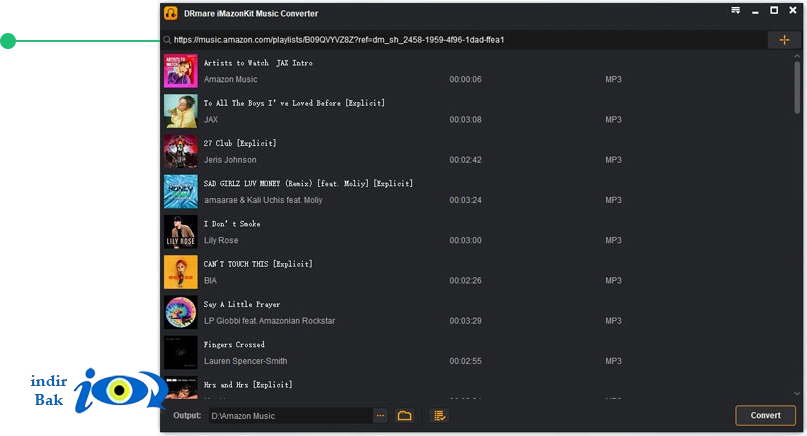Click duration 00:03:29
Screen dimensions: 807x436
(465, 321)
